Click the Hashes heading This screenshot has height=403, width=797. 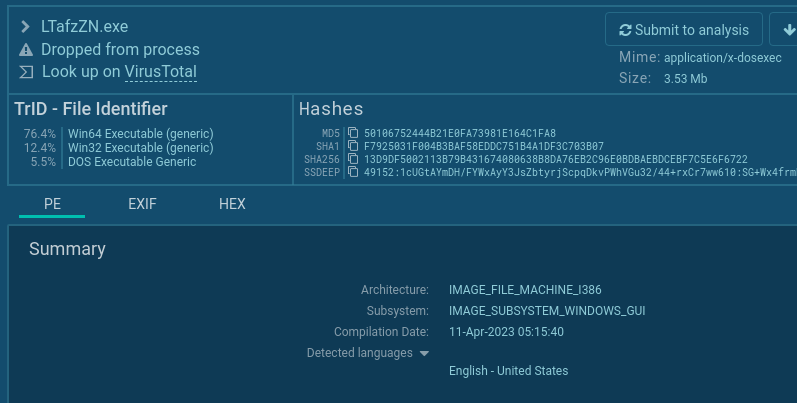click(331, 109)
